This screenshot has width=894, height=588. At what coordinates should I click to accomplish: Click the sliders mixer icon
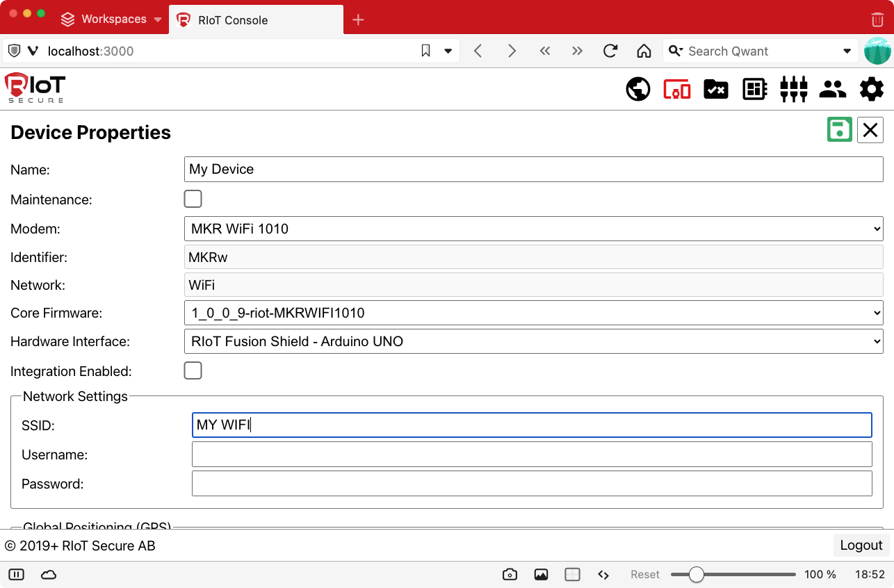(x=793, y=89)
